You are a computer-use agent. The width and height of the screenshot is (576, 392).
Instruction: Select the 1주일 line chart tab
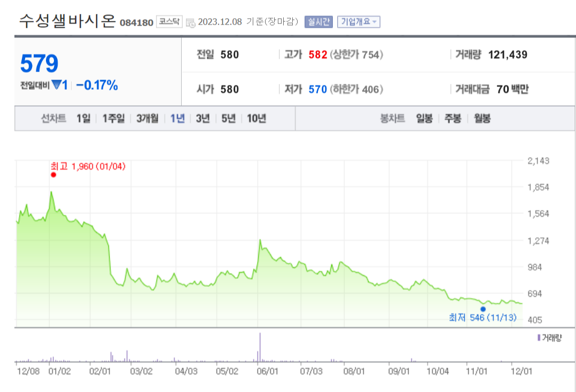pos(113,119)
